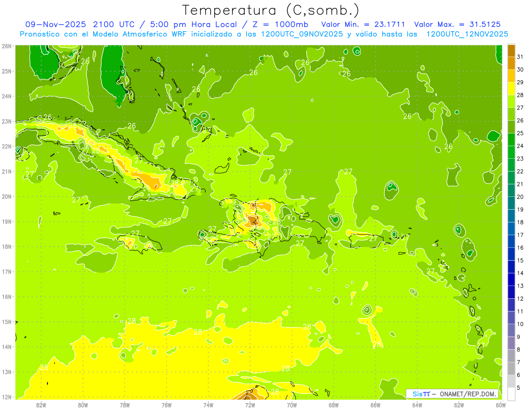Select valid-until time '1200UTC_12NOV2025'
This screenshot has height=411, width=532.
point(467,34)
